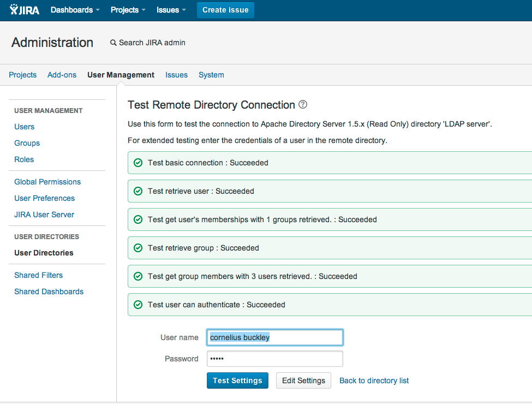
Task: Open Shared Dashboards link
Action: click(x=49, y=292)
